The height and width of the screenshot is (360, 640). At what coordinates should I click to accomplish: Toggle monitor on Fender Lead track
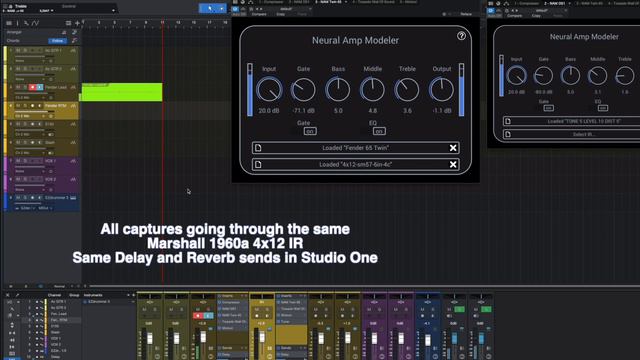pos(40,87)
